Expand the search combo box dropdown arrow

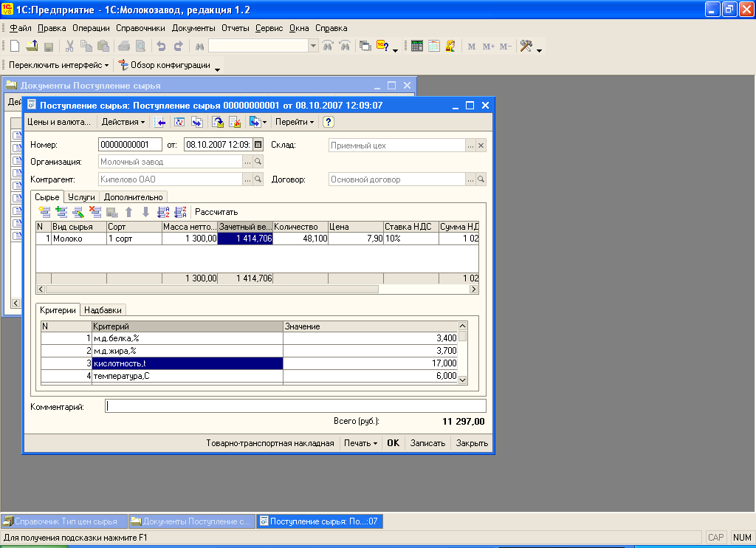[313, 46]
